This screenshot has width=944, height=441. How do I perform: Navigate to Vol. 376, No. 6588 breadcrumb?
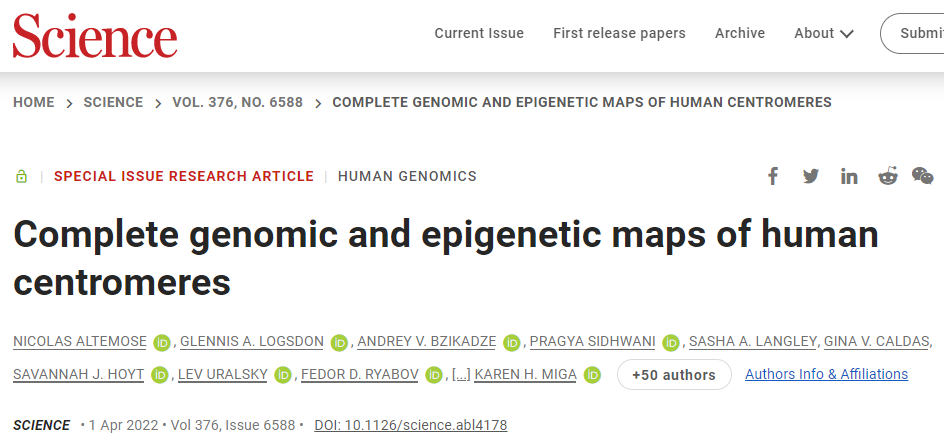[238, 102]
